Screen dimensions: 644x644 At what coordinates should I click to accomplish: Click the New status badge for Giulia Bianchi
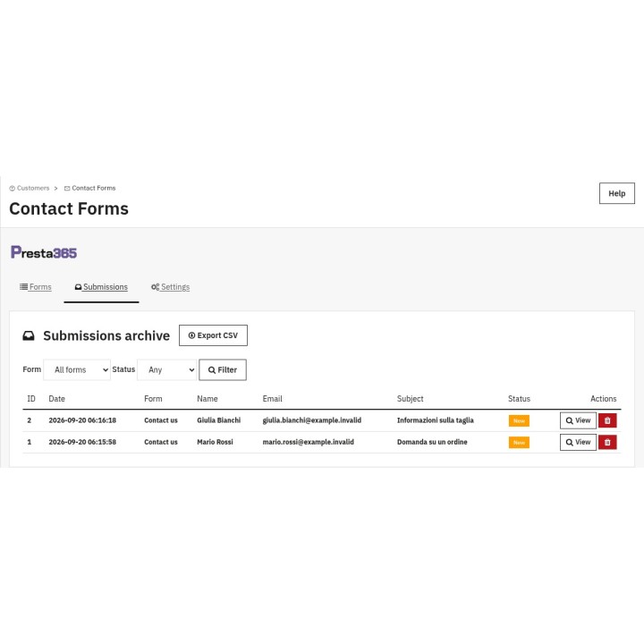(519, 420)
